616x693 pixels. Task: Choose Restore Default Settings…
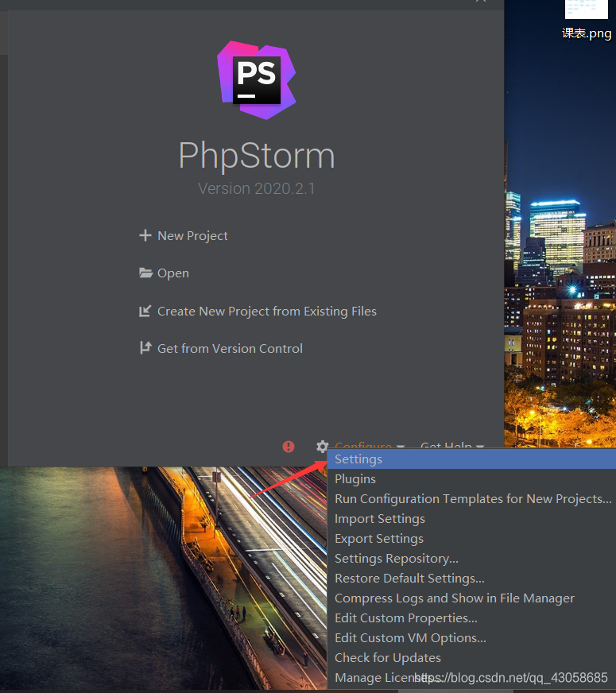click(471, 579)
